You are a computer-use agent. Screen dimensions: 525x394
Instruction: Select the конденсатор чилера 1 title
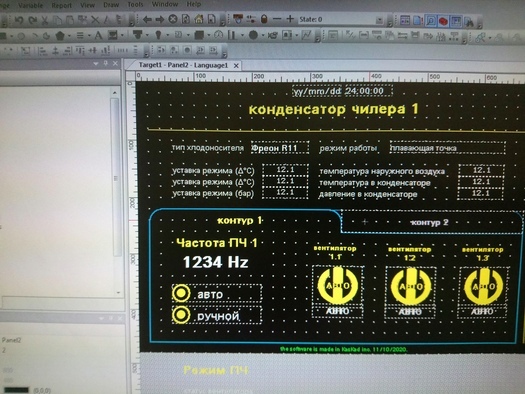pyautogui.click(x=333, y=109)
